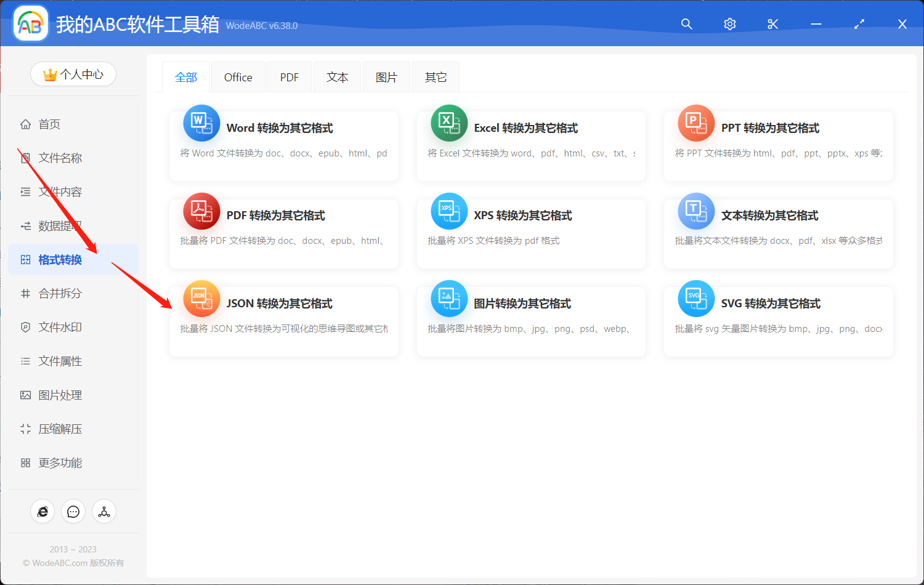Open the Word 转换为其它格式 tool

coord(283,146)
